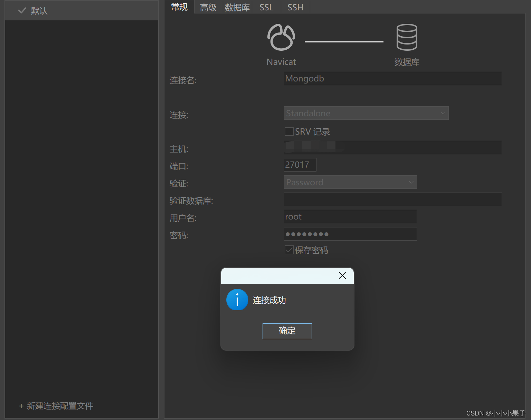Open the SSL tab
The image size is (531, 420).
(266, 7)
